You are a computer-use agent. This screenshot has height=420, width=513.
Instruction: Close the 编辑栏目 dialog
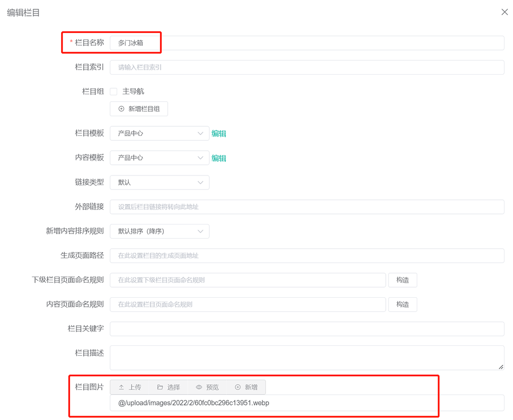[504, 12]
